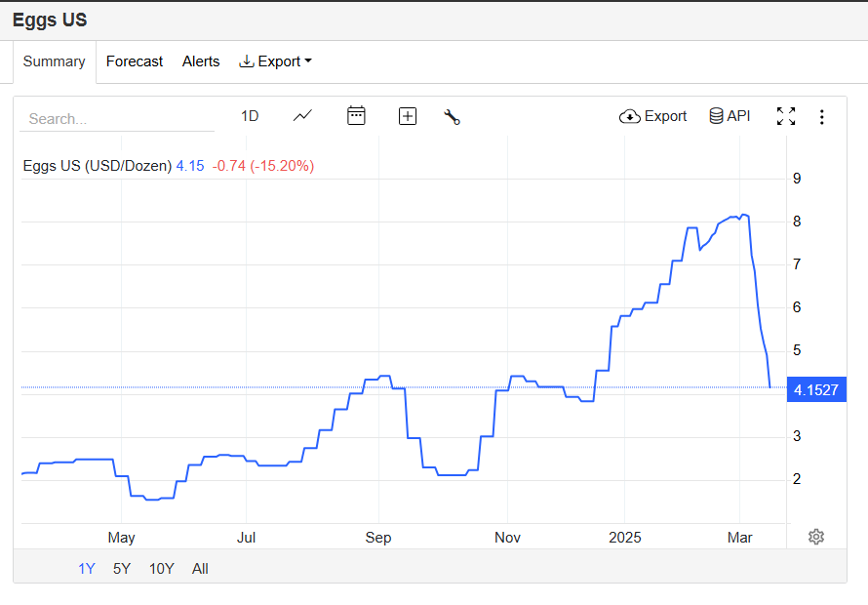This screenshot has height=605, width=868.
Task: Open chart settings gear icon
Action: pos(816,537)
